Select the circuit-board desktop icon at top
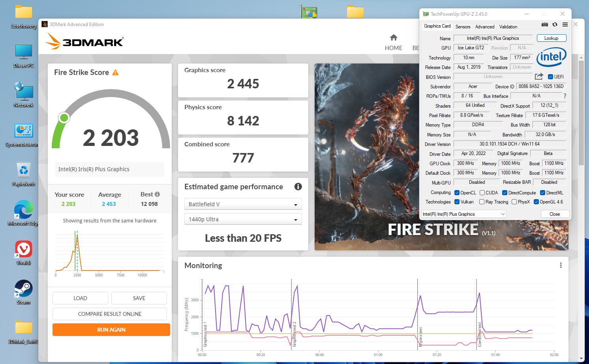The height and width of the screenshot is (364, 589). click(309, 11)
